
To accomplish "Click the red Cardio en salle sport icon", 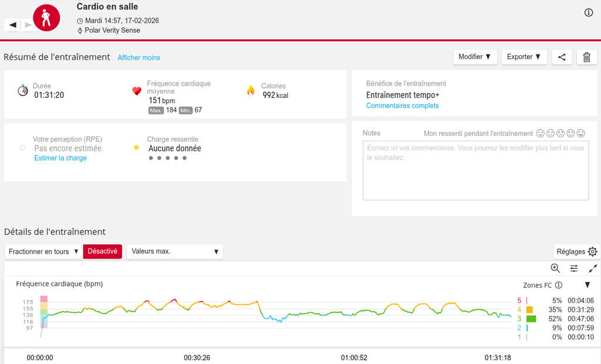I will pos(46,18).
